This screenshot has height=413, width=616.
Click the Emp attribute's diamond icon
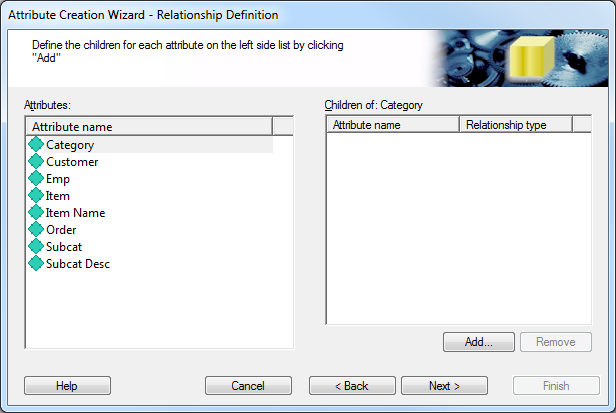pos(37,179)
